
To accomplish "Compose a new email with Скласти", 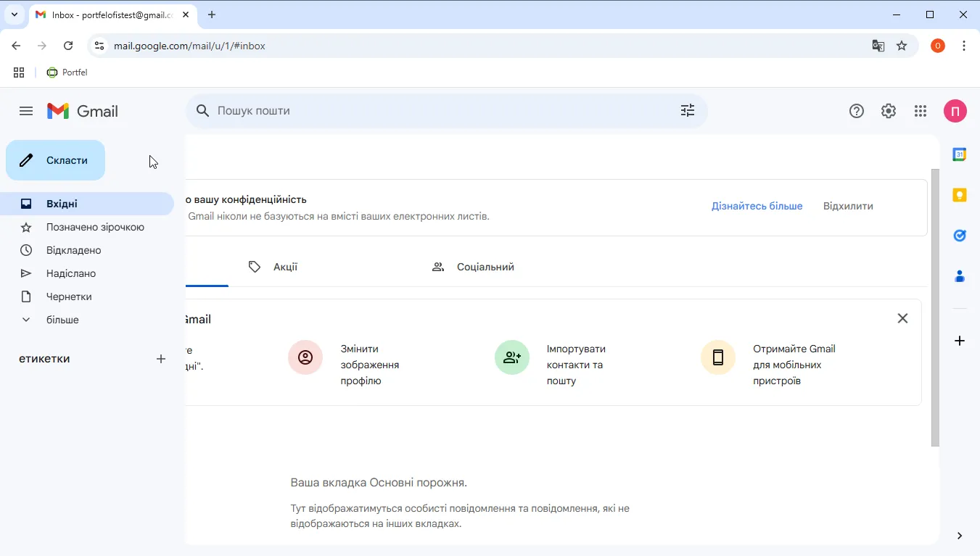I will click(56, 160).
